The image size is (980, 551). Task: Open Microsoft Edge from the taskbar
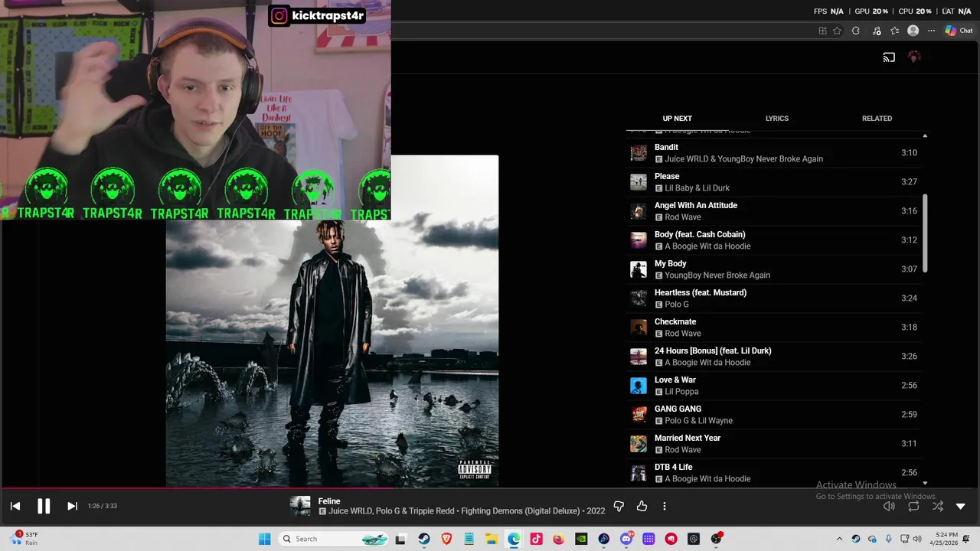[514, 539]
